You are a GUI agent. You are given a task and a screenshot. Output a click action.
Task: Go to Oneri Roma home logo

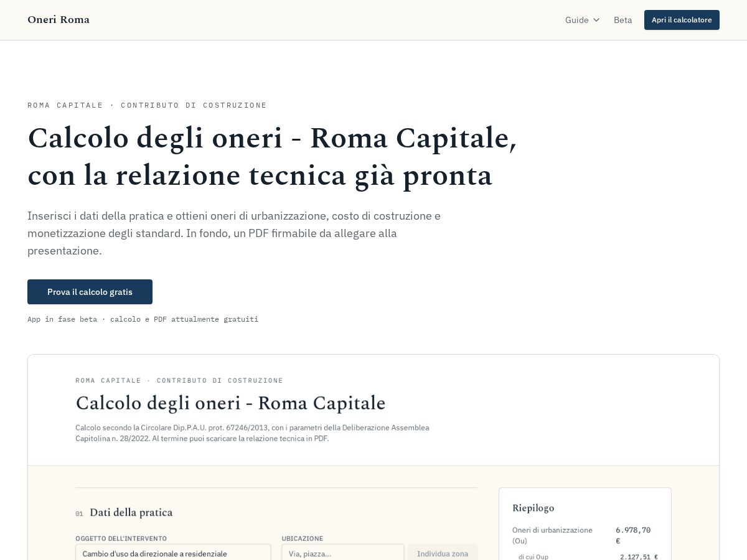[59, 20]
